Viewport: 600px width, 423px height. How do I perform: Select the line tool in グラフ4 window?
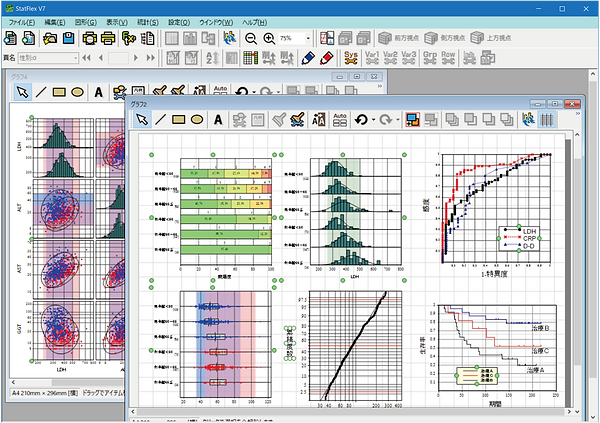coord(41,92)
